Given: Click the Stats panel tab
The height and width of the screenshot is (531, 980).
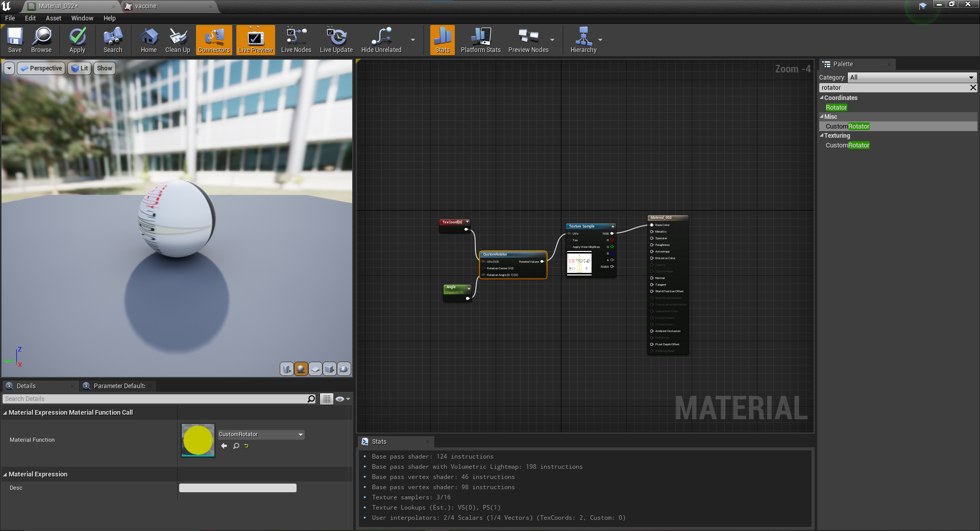Looking at the screenshot, I should 396,442.
